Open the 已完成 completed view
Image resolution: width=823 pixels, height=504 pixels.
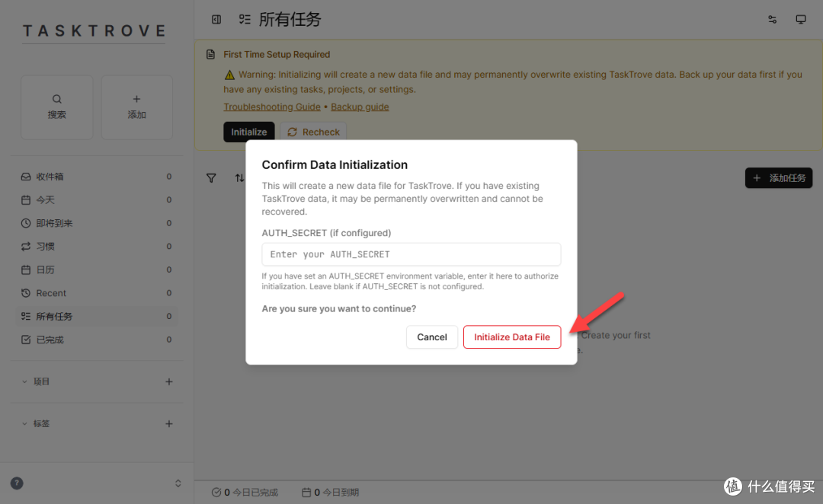(x=97, y=340)
